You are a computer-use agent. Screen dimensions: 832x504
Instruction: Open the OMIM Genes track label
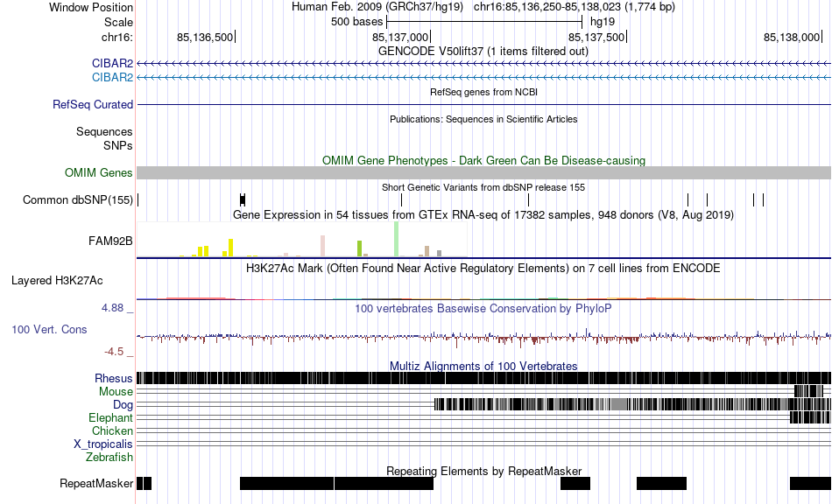pyautogui.click(x=99, y=172)
